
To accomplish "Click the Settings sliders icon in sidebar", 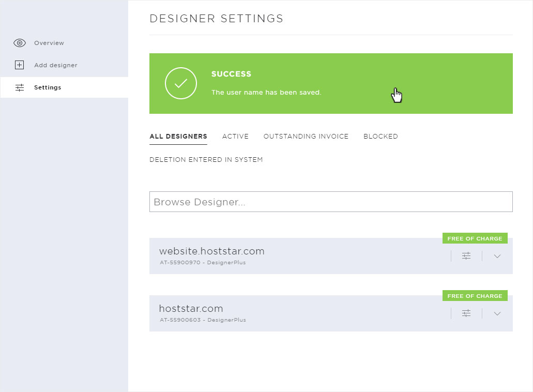I will (20, 88).
